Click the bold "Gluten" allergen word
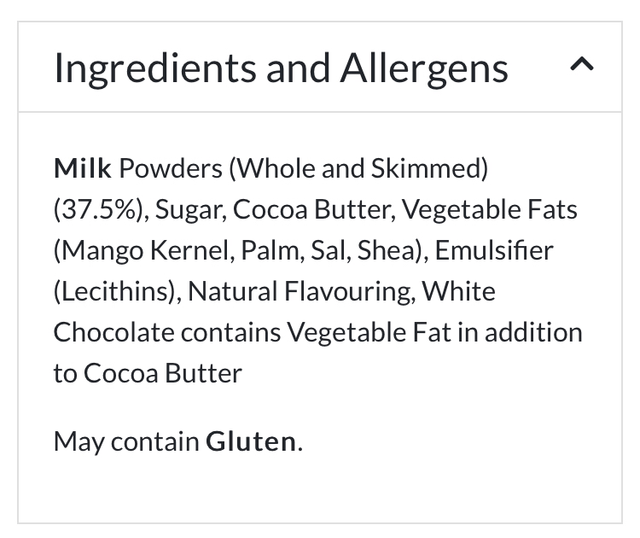This screenshot has height=538, width=640. point(251,440)
